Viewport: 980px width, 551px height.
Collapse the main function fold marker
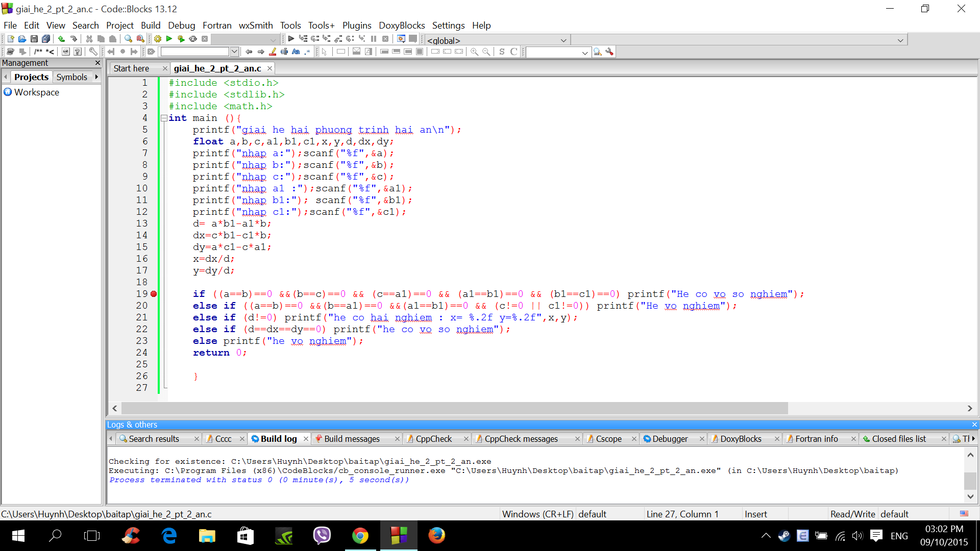coord(164,118)
